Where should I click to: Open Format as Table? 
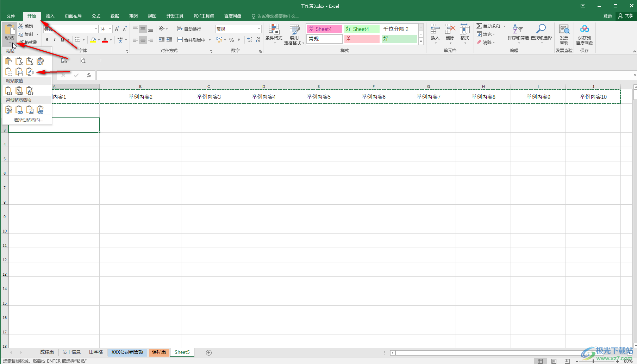(294, 34)
